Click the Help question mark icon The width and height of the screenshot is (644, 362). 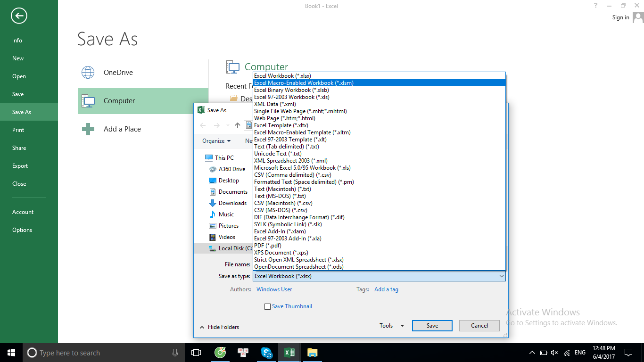tap(596, 6)
